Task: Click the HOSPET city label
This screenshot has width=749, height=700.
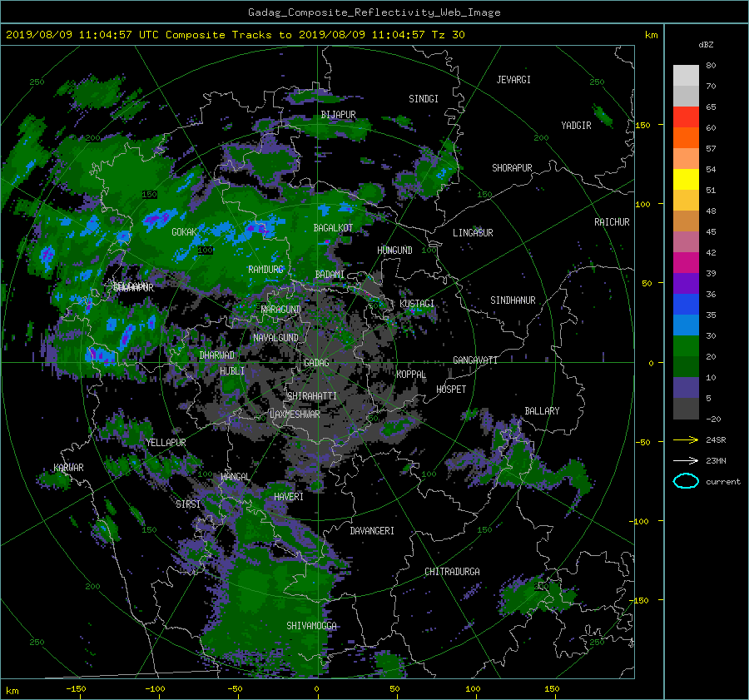Action: (451, 390)
